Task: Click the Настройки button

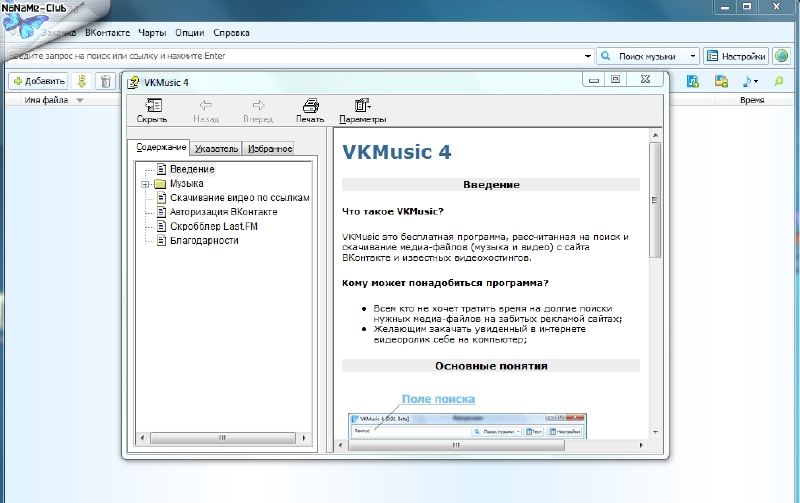Action: click(736, 56)
